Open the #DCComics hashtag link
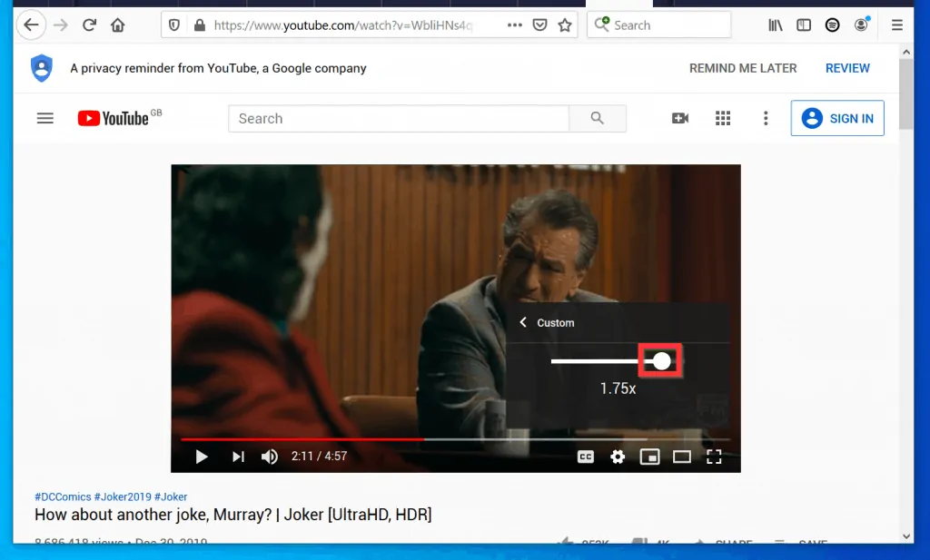 [x=63, y=496]
